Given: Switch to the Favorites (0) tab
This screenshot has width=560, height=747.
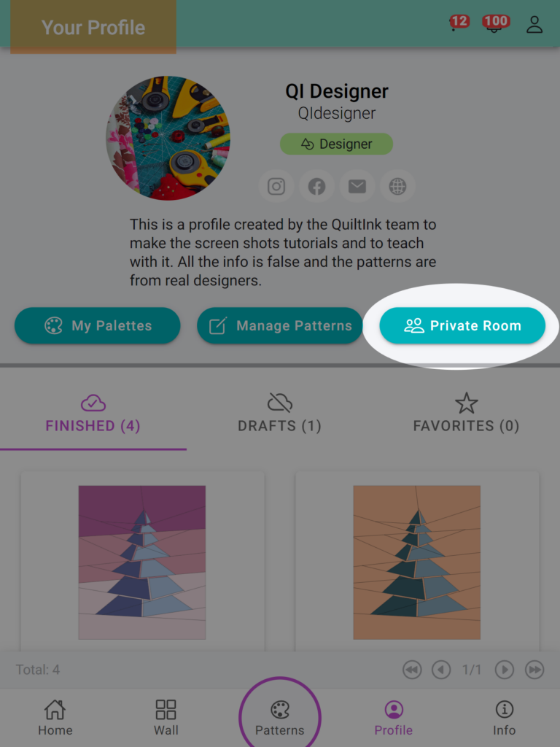Looking at the screenshot, I should click(466, 413).
